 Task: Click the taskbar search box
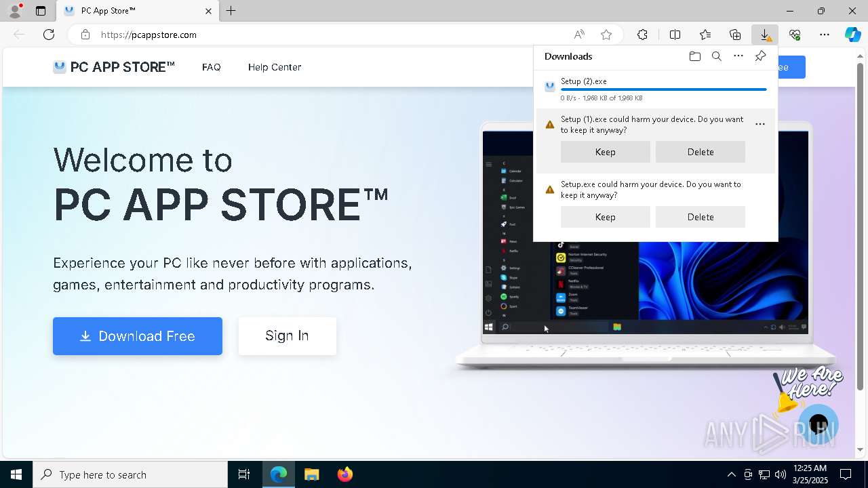pyautogui.click(x=130, y=474)
